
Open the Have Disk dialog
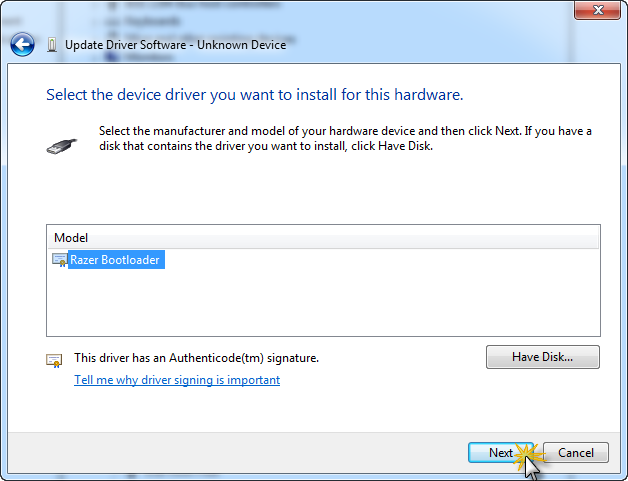pyautogui.click(x=543, y=357)
